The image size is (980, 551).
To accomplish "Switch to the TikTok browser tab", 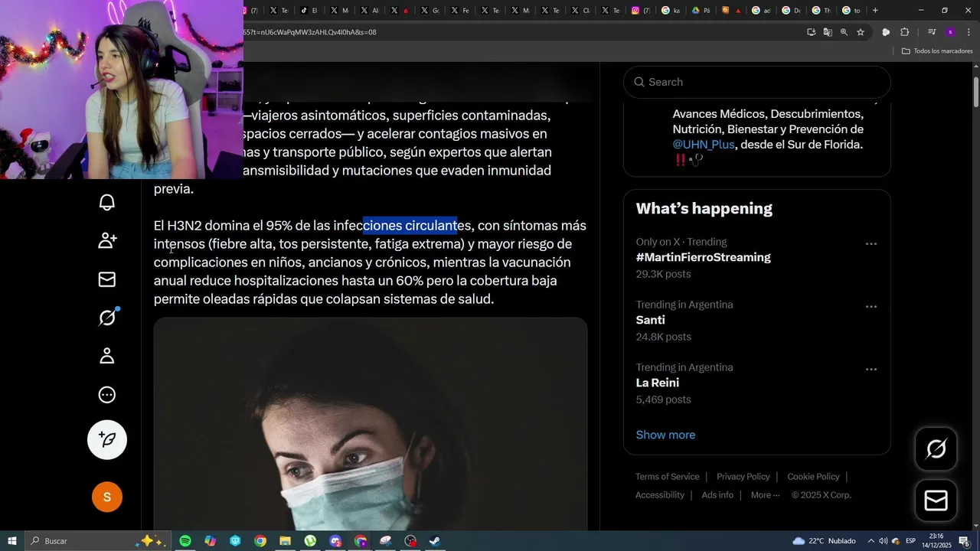I will (309, 10).
